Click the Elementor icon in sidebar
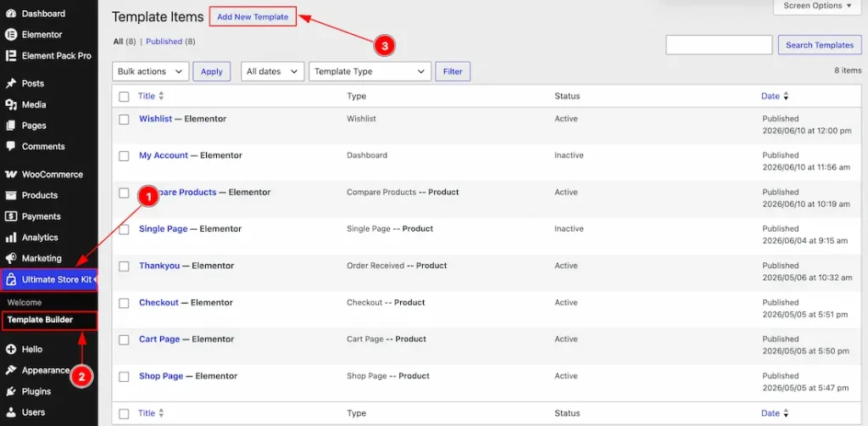Viewport: 868px width, 426px height. (10, 34)
